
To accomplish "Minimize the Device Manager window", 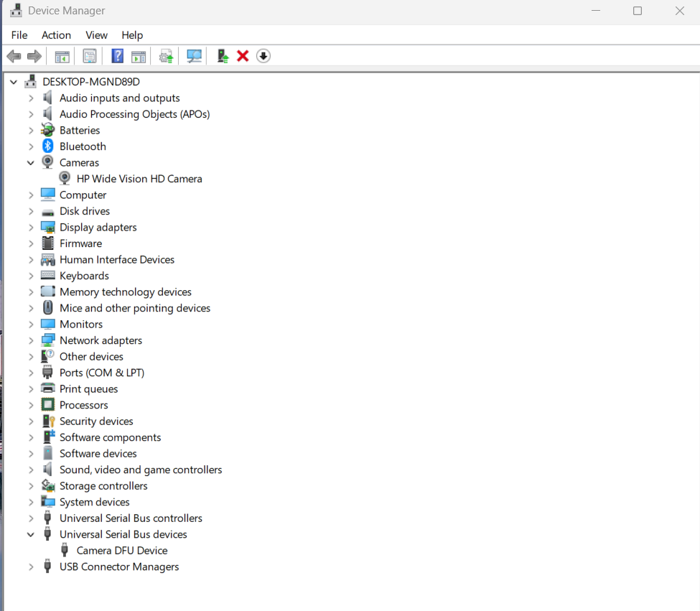I will point(595,11).
